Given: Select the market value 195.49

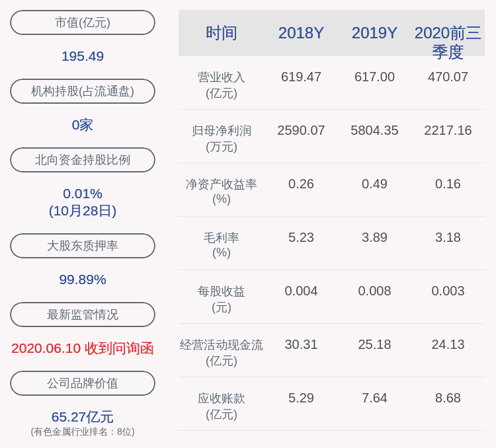Looking at the screenshot, I should (x=83, y=56).
